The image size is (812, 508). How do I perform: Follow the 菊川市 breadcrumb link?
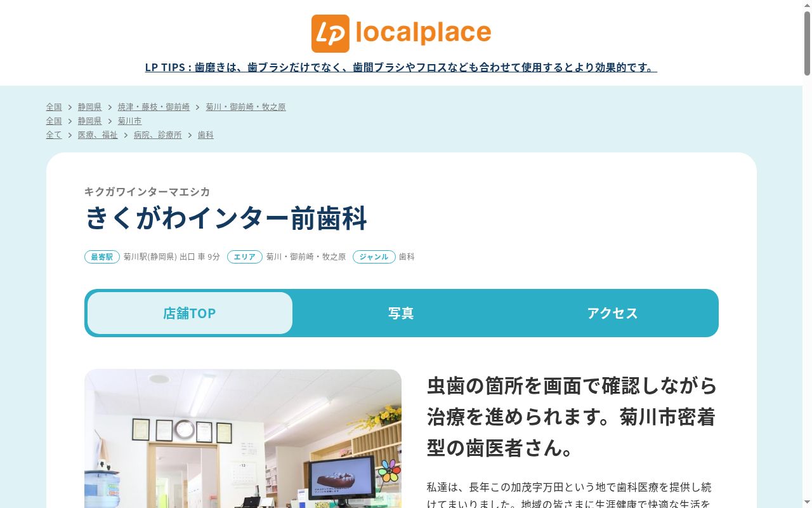coord(129,121)
